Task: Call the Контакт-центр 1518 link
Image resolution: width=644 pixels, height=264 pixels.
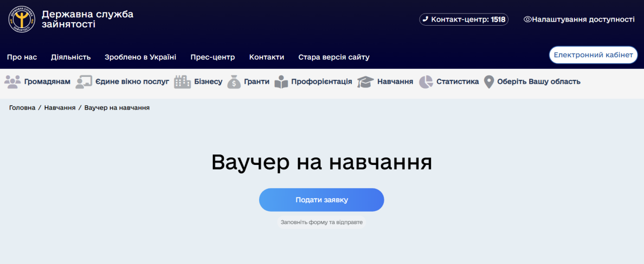Action: pyautogui.click(x=464, y=20)
